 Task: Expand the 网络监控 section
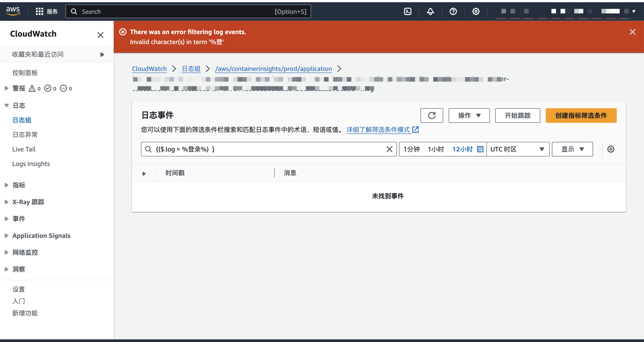coord(7,252)
